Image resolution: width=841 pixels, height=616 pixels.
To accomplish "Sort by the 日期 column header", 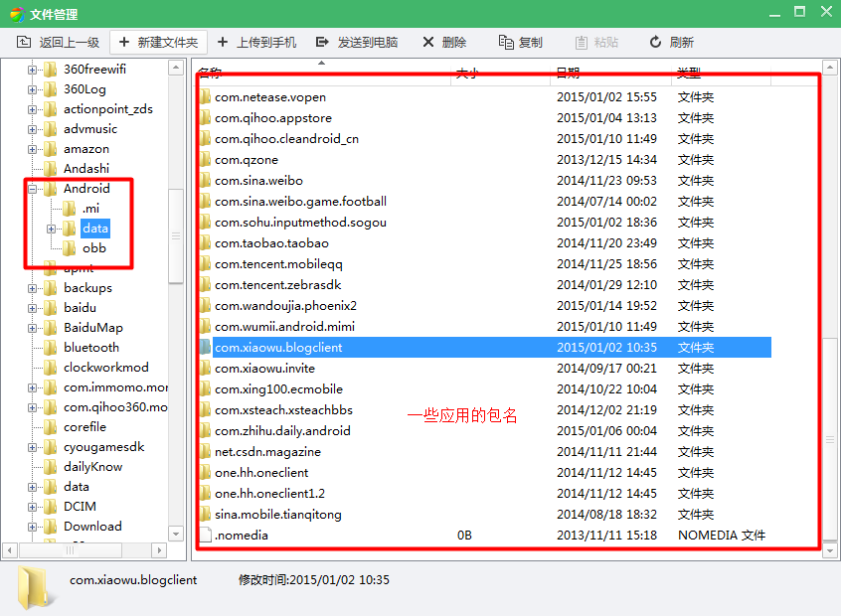I will tap(611, 73).
